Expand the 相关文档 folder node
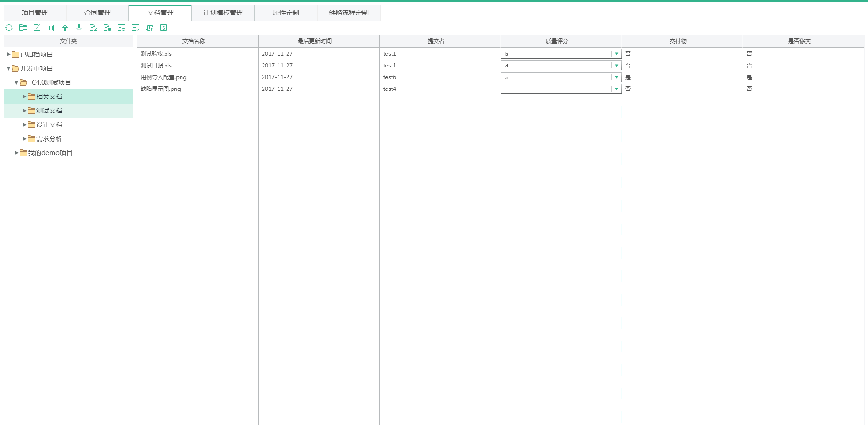868x425 pixels. (25, 97)
